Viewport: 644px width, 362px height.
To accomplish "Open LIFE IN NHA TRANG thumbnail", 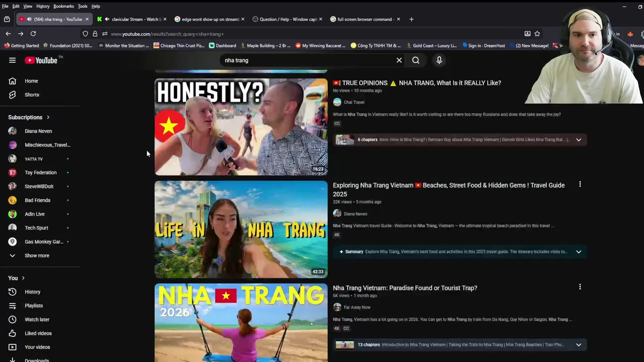I will (x=241, y=229).
